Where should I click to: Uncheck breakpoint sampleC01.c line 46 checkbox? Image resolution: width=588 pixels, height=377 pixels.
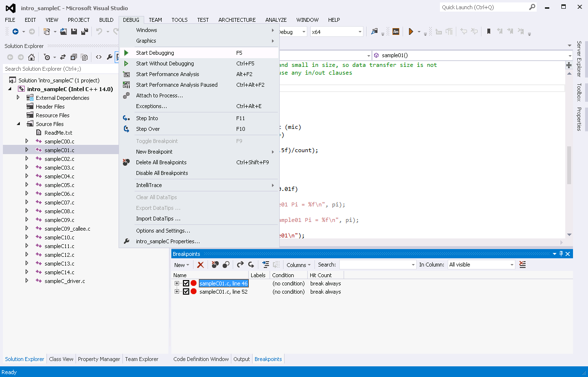pos(186,283)
